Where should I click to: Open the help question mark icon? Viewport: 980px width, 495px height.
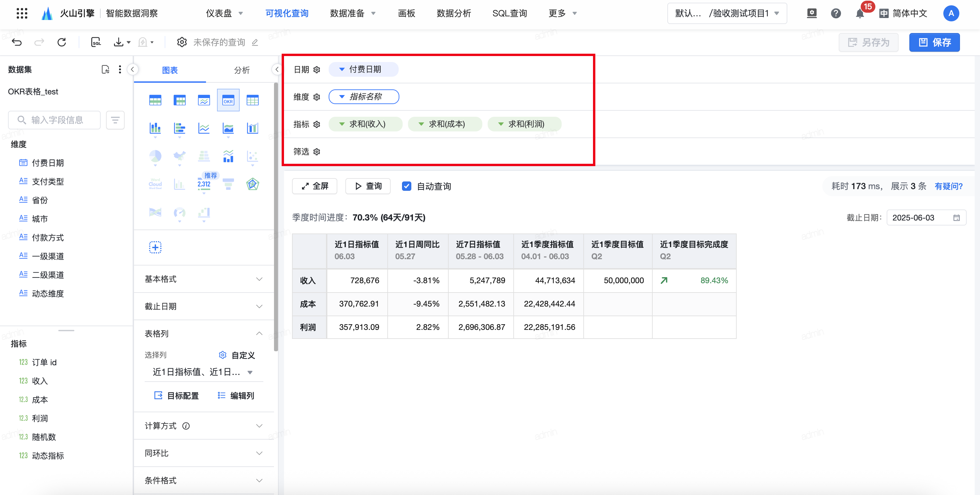pyautogui.click(x=835, y=13)
